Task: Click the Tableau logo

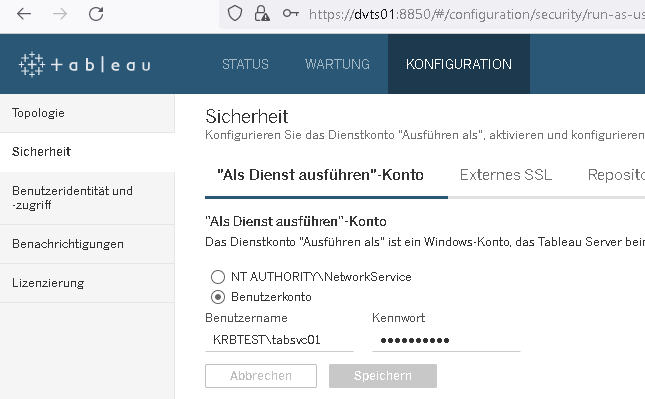Action: pyautogui.click(x=85, y=65)
